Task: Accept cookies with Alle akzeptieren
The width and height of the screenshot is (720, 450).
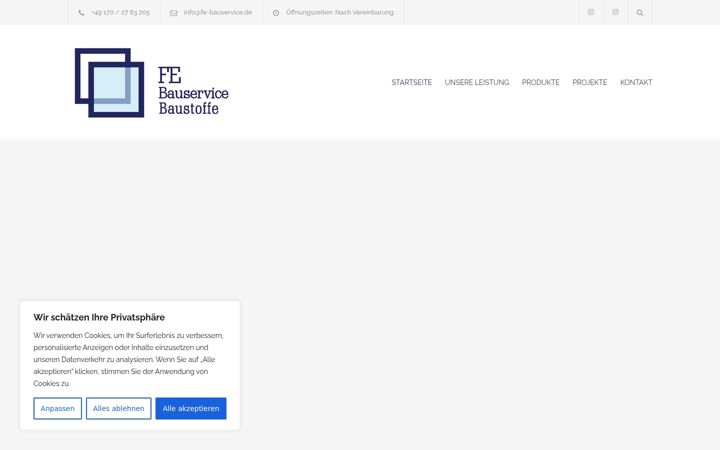Action: tap(191, 408)
